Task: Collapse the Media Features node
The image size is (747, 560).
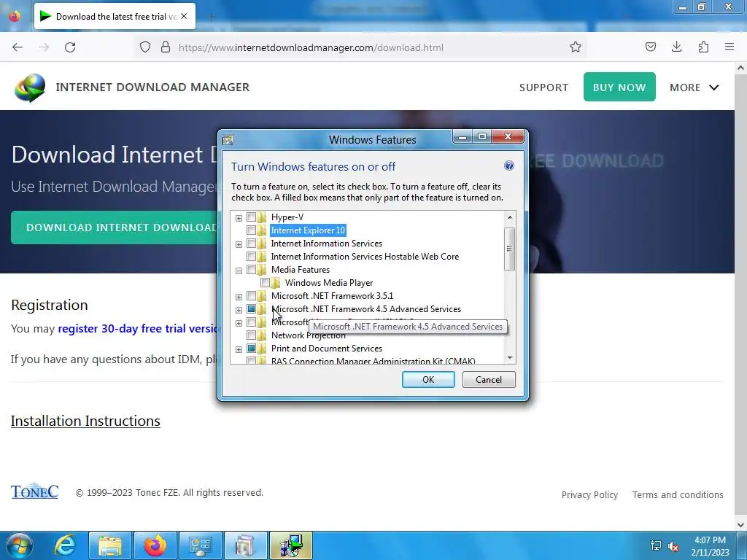Action: pyautogui.click(x=239, y=271)
